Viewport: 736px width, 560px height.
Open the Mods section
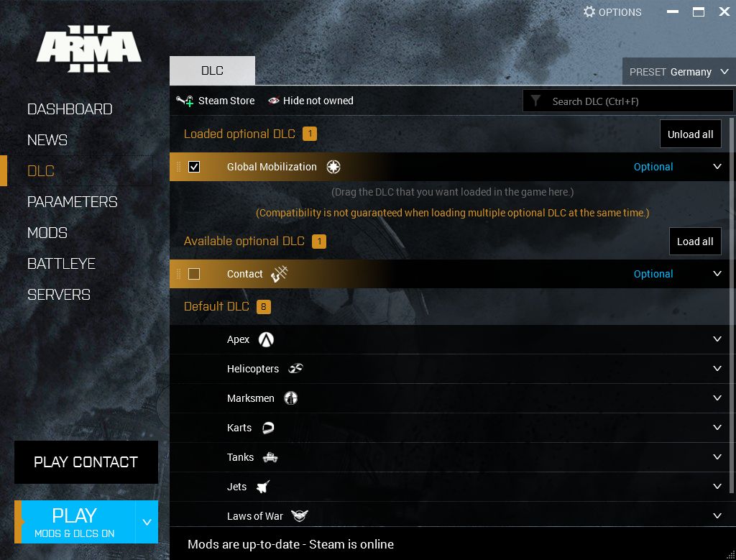[x=47, y=233]
